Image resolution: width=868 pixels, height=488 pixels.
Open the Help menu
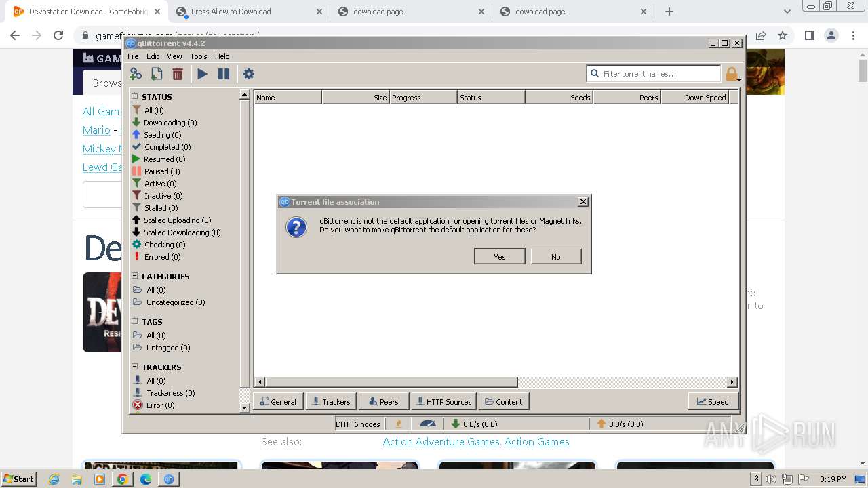pyautogui.click(x=222, y=56)
